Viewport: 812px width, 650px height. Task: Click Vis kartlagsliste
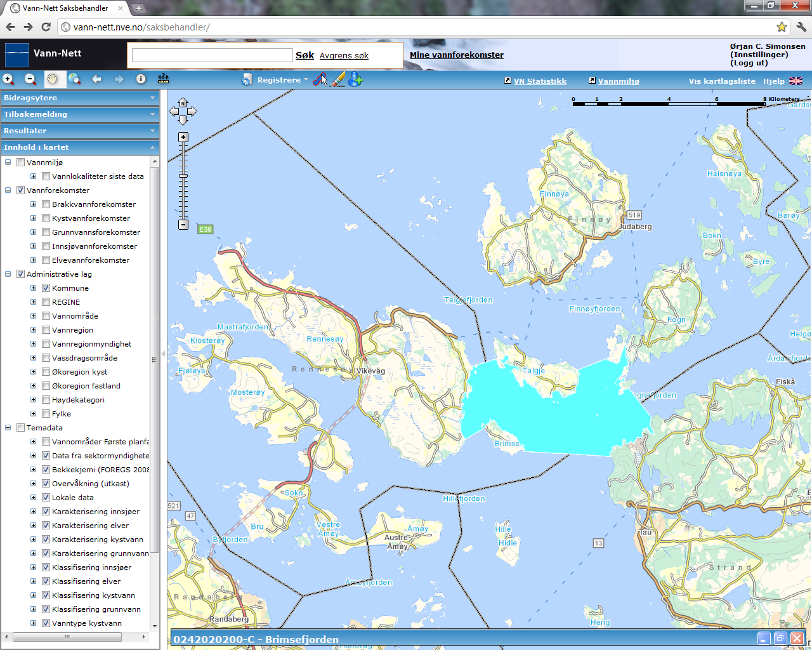pos(722,81)
